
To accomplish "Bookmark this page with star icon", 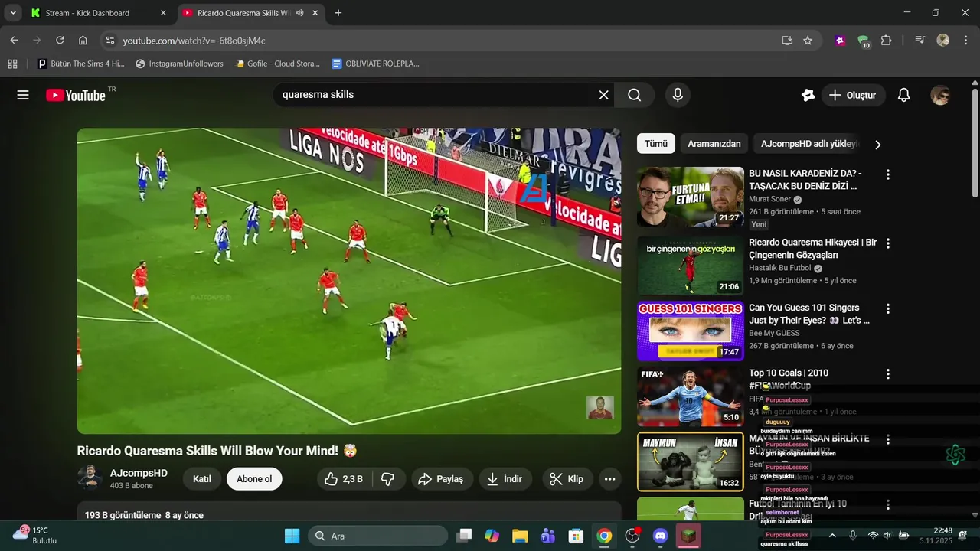I will [x=808, y=41].
